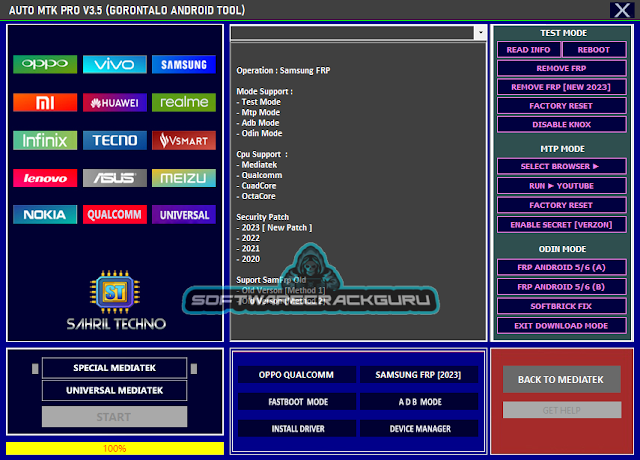Viewport: 640px width, 460px height.
Task: Click the Sahril Techno ST chip logo
Action: click(115, 292)
